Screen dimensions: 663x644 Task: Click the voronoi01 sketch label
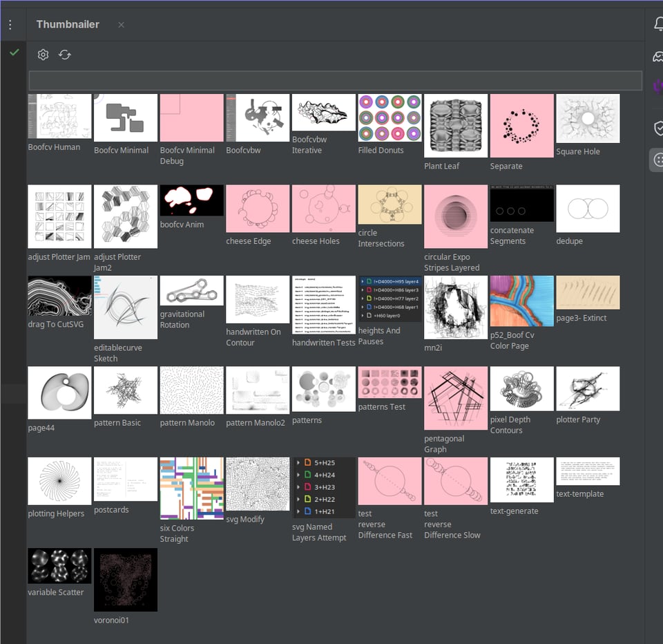pos(111,620)
